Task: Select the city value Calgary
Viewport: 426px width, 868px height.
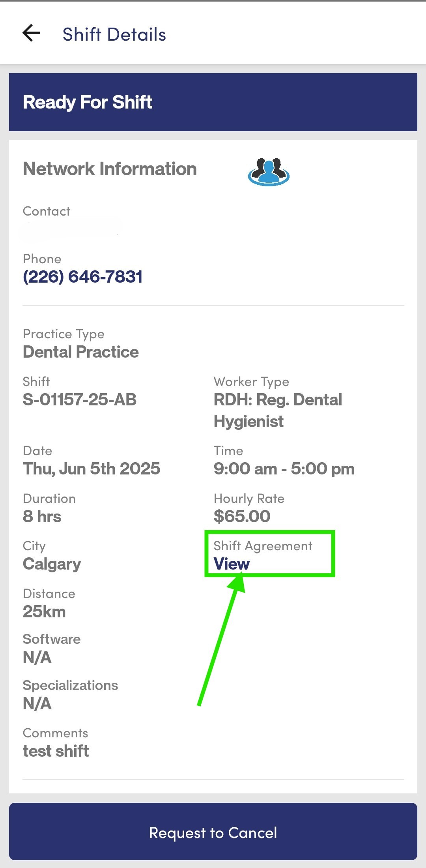Action: click(52, 564)
